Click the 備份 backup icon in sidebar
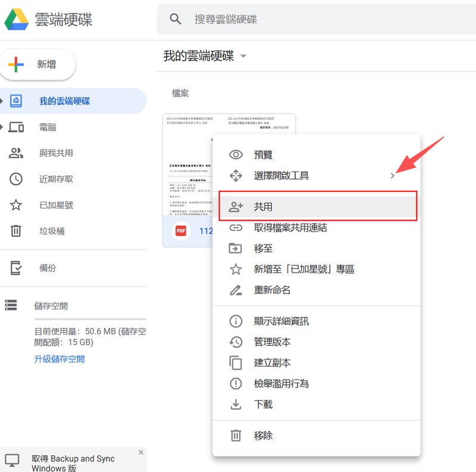This screenshot has height=472, width=476. (x=16, y=268)
